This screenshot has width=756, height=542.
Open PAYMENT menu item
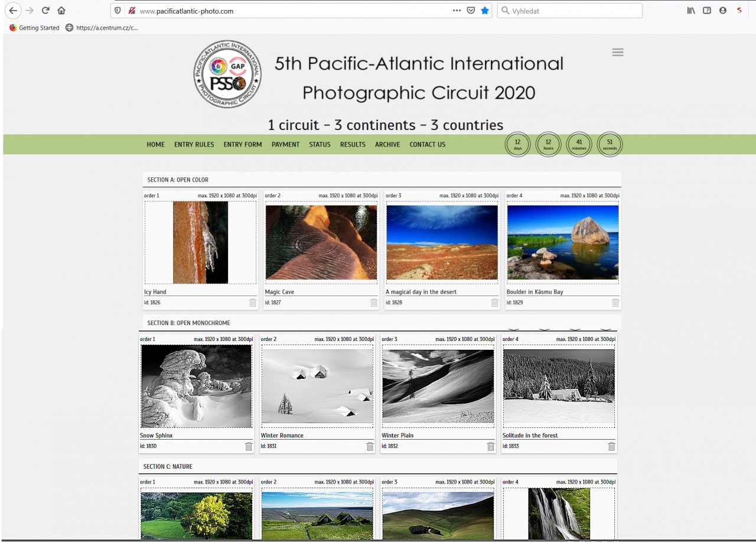click(286, 144)
